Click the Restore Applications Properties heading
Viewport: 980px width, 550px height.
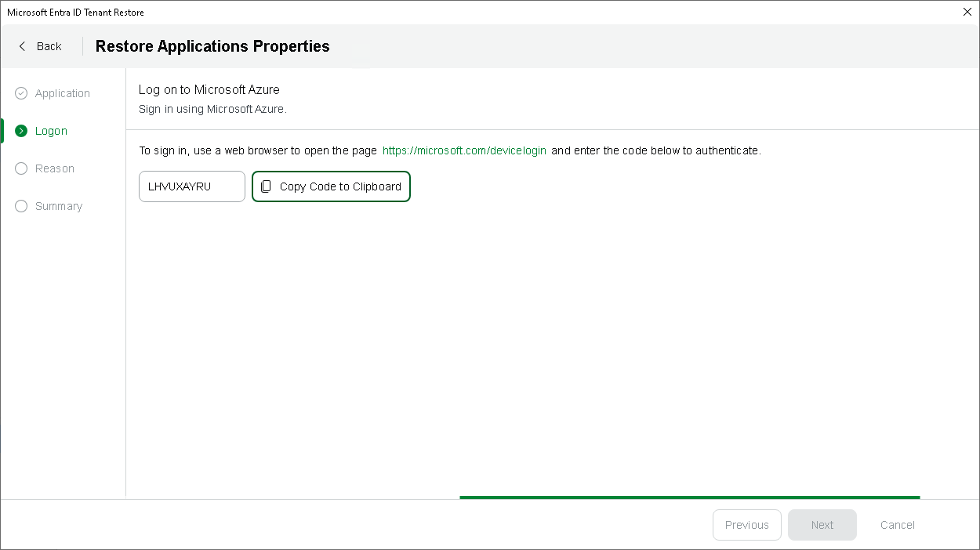click(212, 46)
